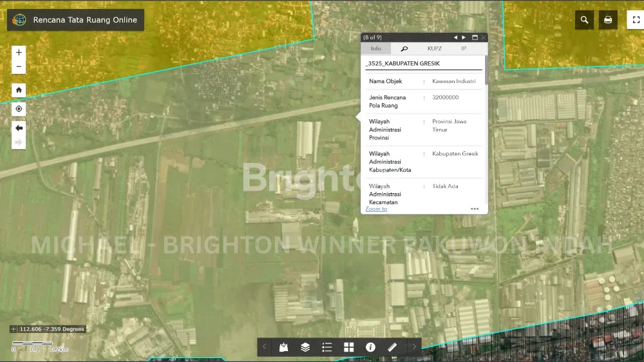
Task: Show previous feature in popup
Action: pos(455,37)
